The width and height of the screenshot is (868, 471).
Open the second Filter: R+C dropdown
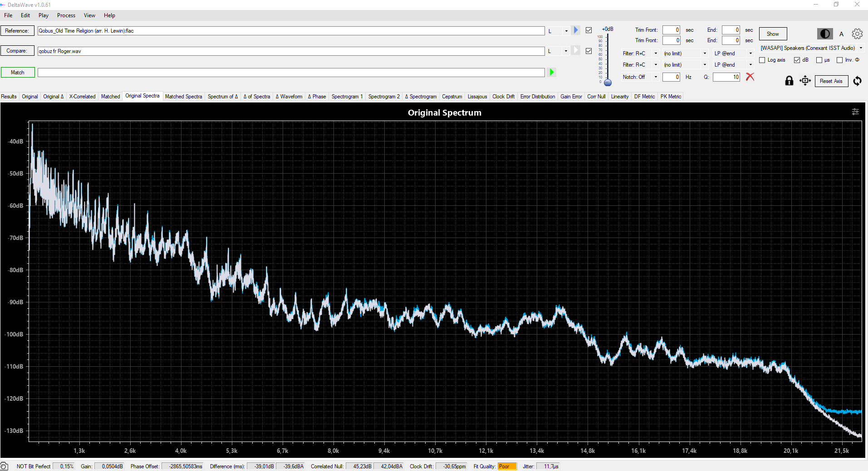[656, 65]
